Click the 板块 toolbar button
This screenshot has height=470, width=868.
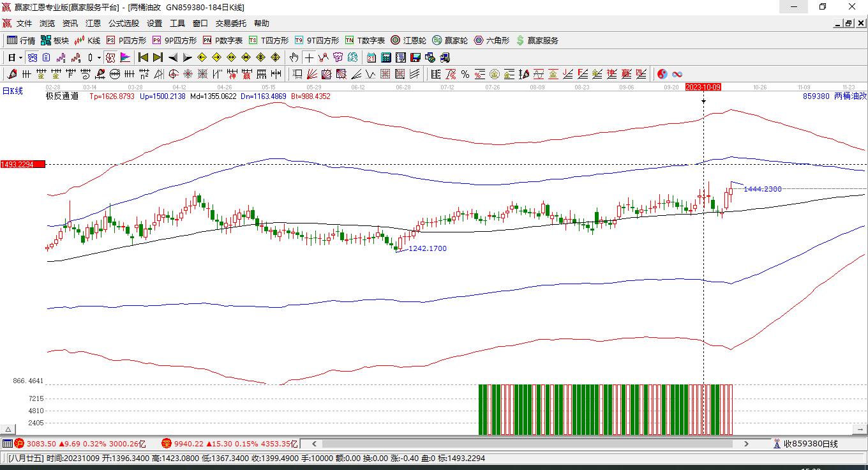tap(55, 40)
